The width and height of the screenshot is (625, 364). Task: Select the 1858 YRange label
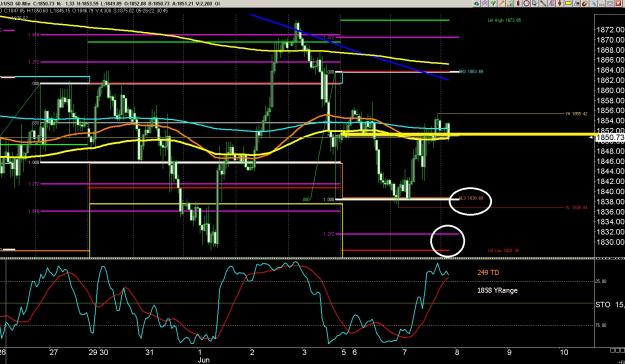click(x=497, y=291)
